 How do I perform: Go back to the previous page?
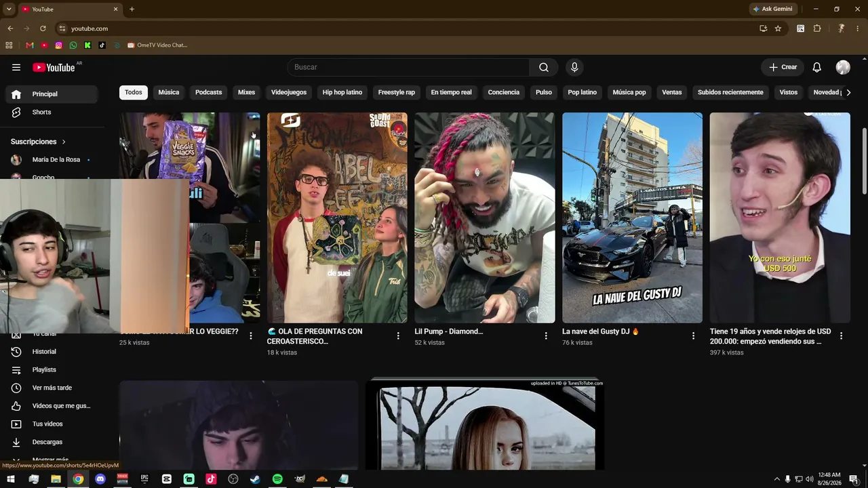10,28
